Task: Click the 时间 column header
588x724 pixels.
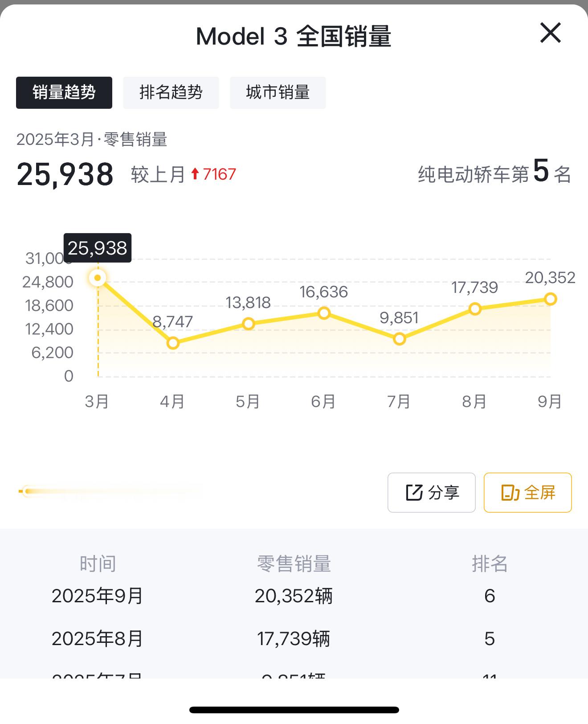Action: pyautogui.click(x=98, y=564)
